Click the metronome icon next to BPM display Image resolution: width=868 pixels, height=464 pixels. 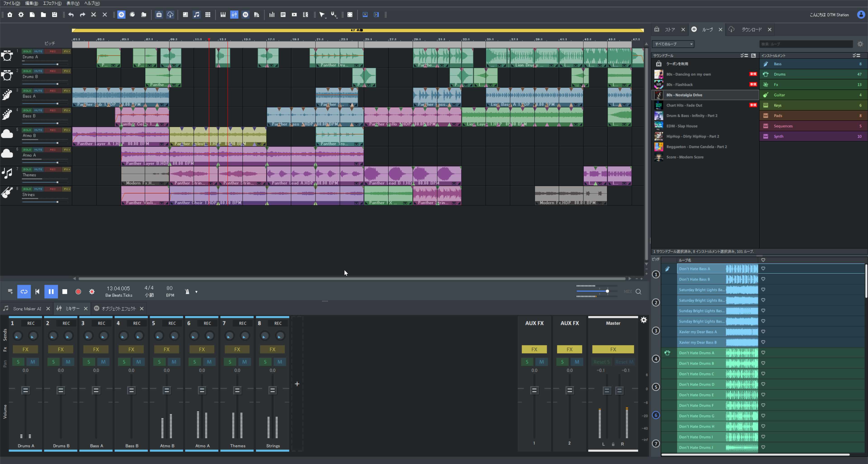[188, 292]
